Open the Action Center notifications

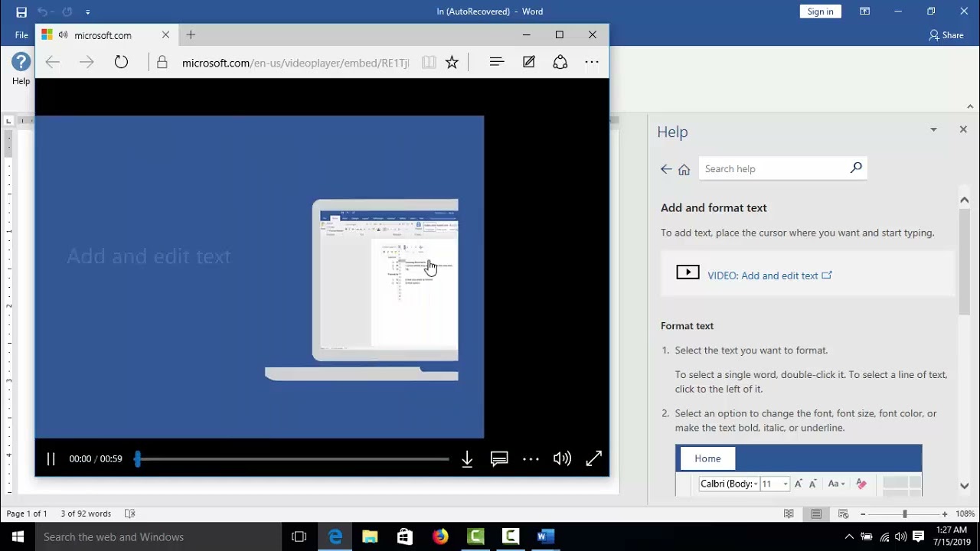click(919, 536)
